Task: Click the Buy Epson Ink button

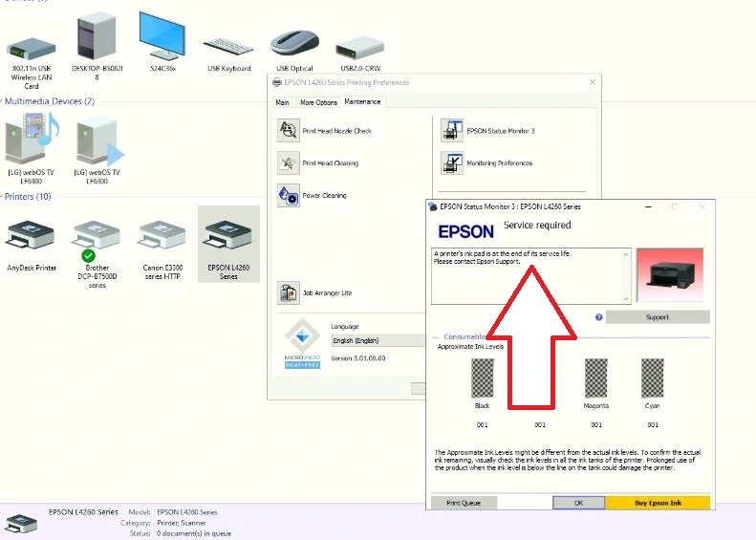Action: (x=659, y=503)
